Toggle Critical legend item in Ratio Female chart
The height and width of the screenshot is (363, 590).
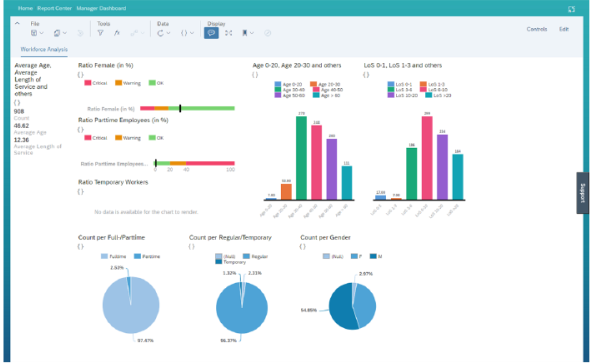(96, 83)
